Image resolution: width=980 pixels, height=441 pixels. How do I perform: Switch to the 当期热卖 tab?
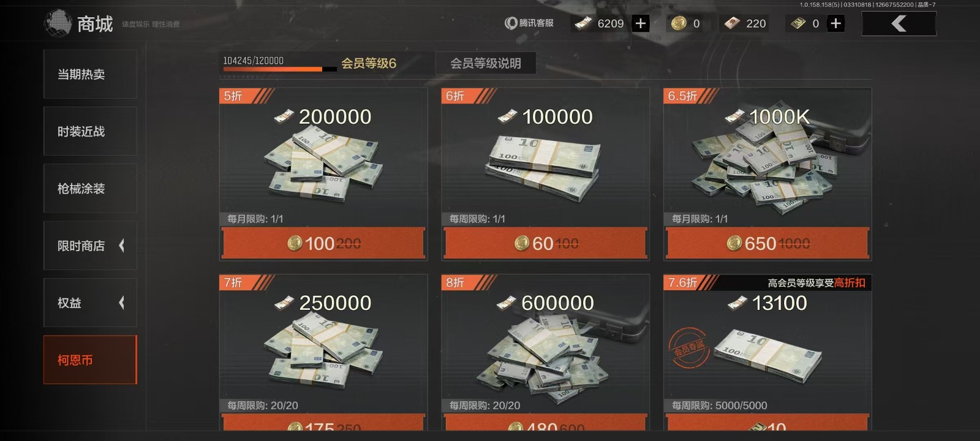(x=90, y=74)
